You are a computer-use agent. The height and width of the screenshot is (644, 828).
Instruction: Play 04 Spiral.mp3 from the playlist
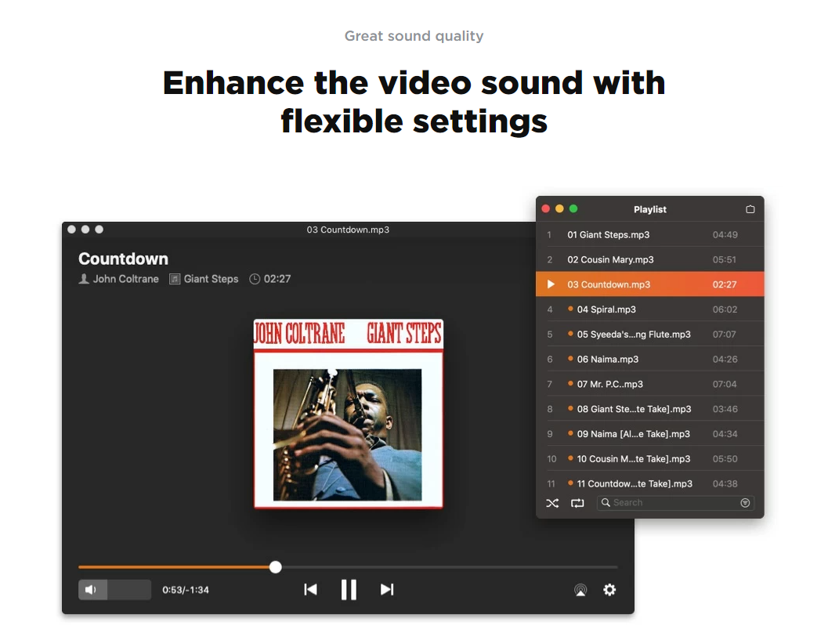coord(606,309)
